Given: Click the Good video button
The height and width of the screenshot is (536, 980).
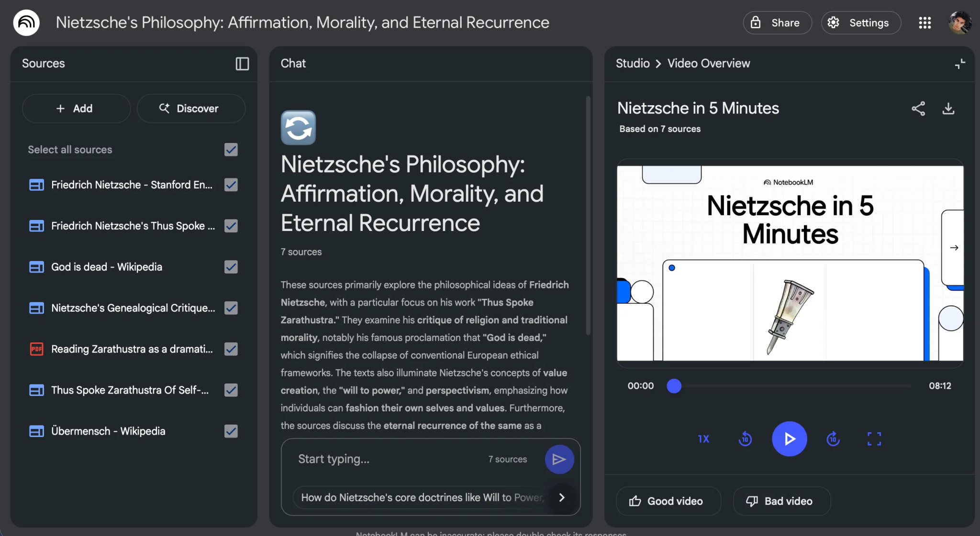Looking at the screenshot, I should (668, 501).
